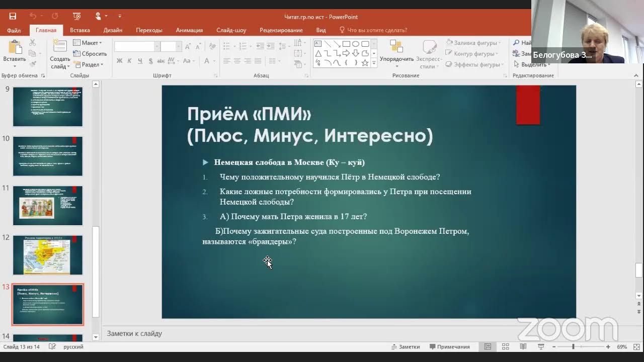
Task: Click the Примечания comments button
Action: (449, 347)
